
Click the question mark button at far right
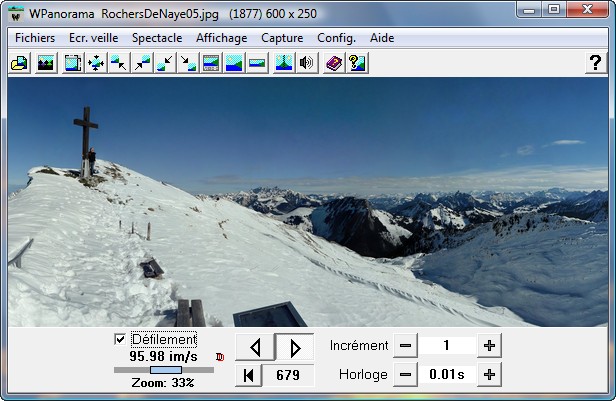(594, 63)
